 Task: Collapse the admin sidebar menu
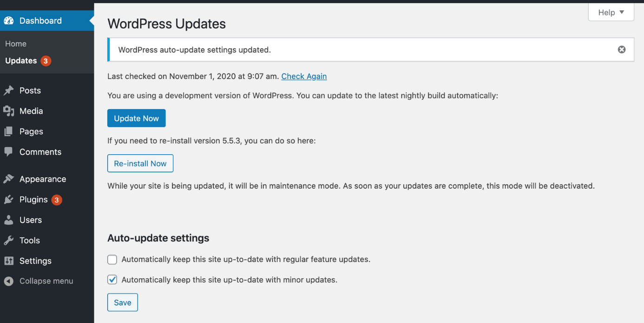coord(39,281)
